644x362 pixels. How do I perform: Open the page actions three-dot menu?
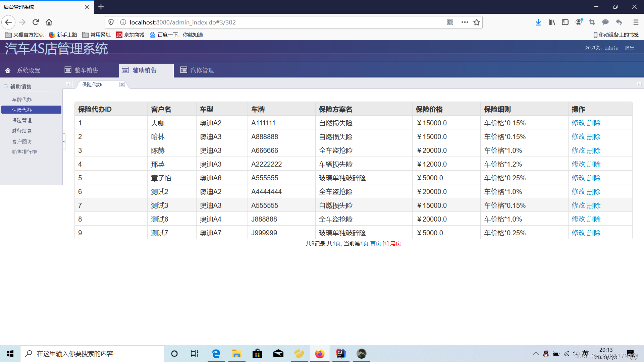[465, 22]
